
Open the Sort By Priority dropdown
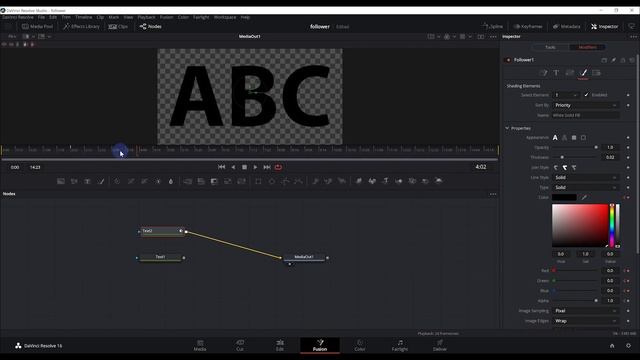pyautogui.click(x=586, y=105)
